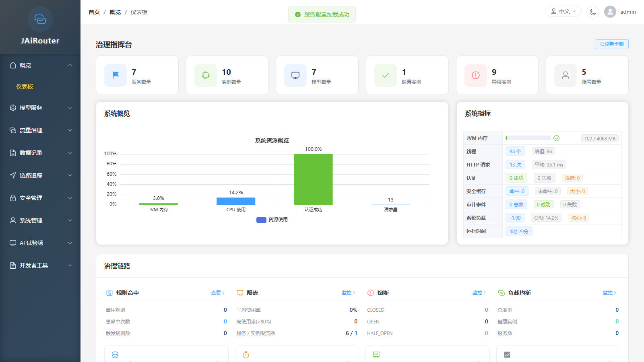The height and width of the screenshot is (362, 644).
Task: Select 仪表板 in the sidebar
Action: (40, 86)
